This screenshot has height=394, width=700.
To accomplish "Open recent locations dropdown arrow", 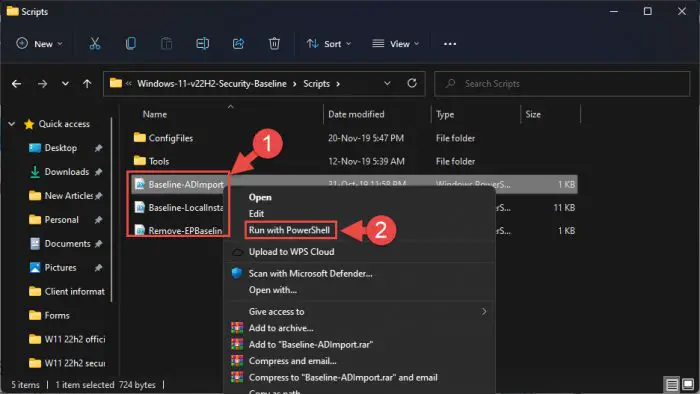I will click(x=65, y=83).
